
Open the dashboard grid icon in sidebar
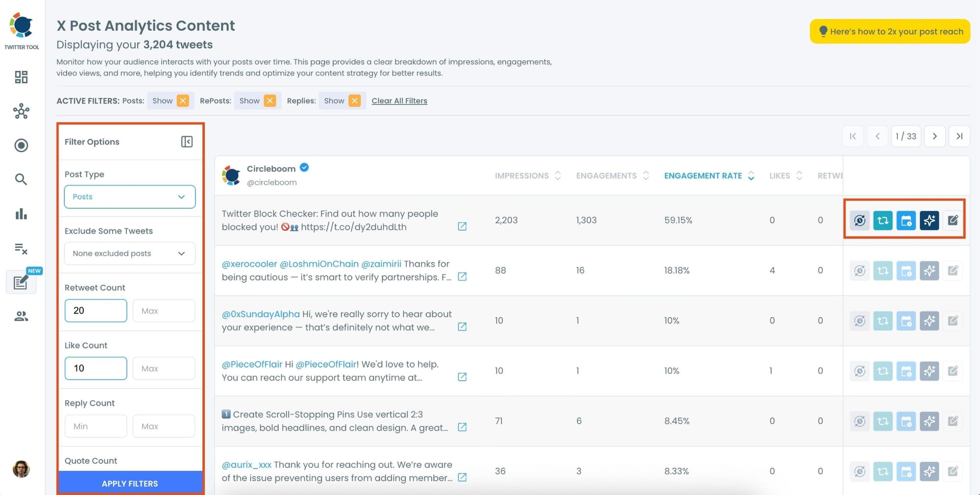pyautogui.click(x=21, y=77)
